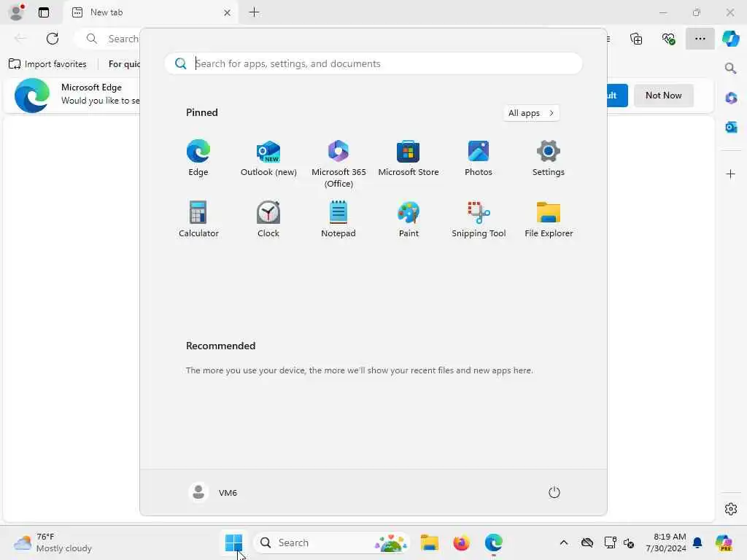
Task: Add a new Edge sidebar app
Action: [730, 174]
